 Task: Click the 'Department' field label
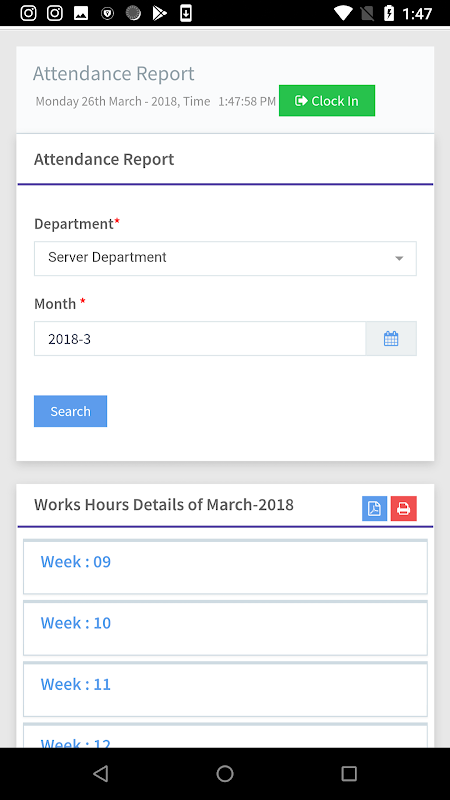coord(74,224)
